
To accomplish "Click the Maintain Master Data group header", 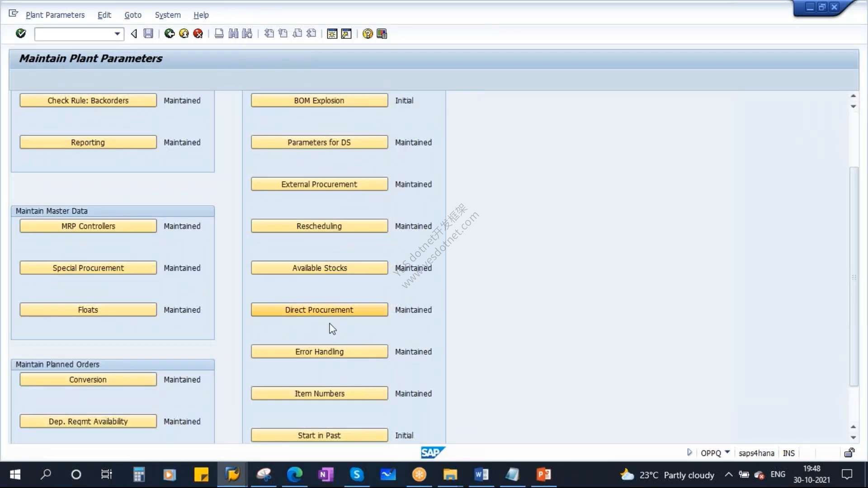I will tap(113, 211).
